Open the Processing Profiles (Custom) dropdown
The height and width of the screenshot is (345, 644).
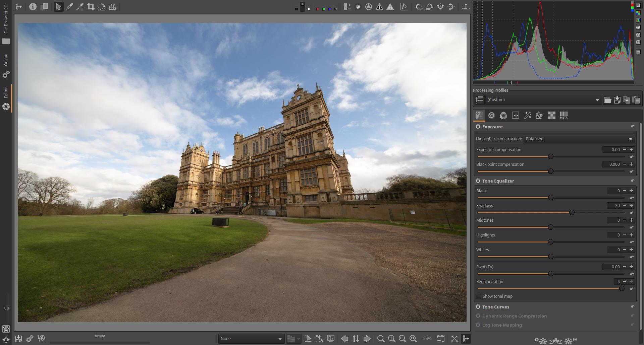click(542, 100)
